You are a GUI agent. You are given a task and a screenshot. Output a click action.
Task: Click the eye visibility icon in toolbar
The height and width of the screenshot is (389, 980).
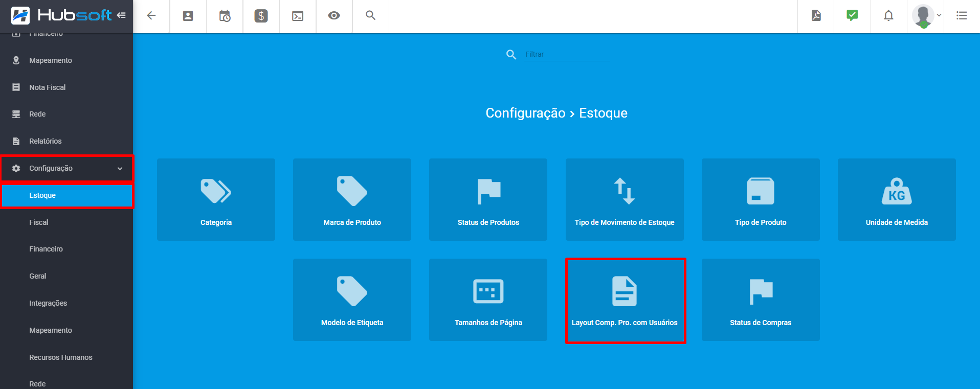pyautogui.click(x=334, y=15)
